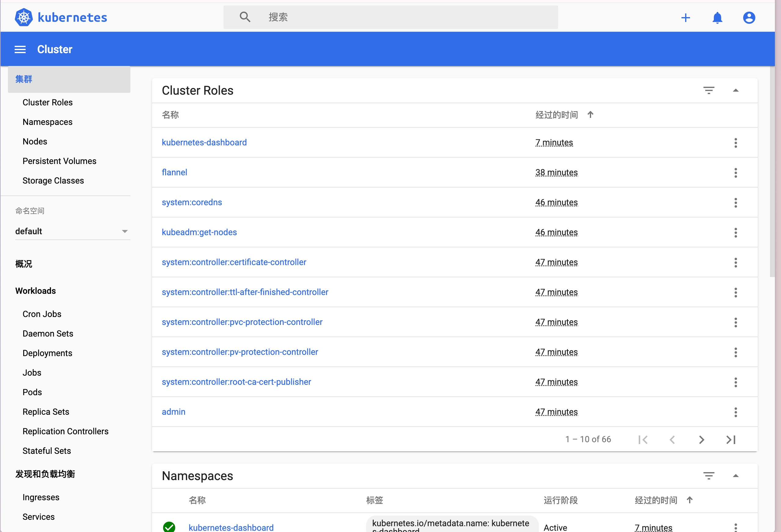
Task: Open Pods in sidebar
Action: point(32,392)
